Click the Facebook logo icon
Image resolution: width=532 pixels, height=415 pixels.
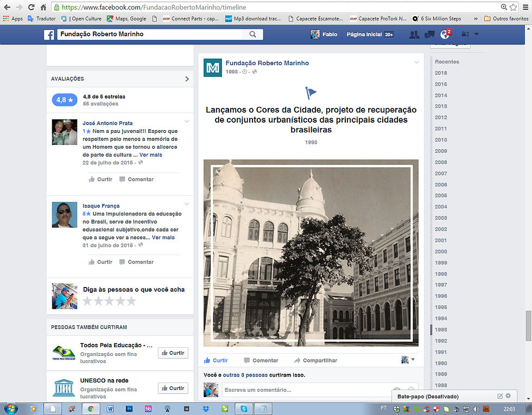point(49,34)
